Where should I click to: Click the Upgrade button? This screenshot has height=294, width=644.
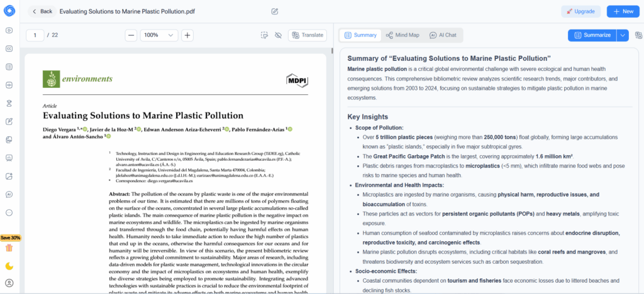580,11
